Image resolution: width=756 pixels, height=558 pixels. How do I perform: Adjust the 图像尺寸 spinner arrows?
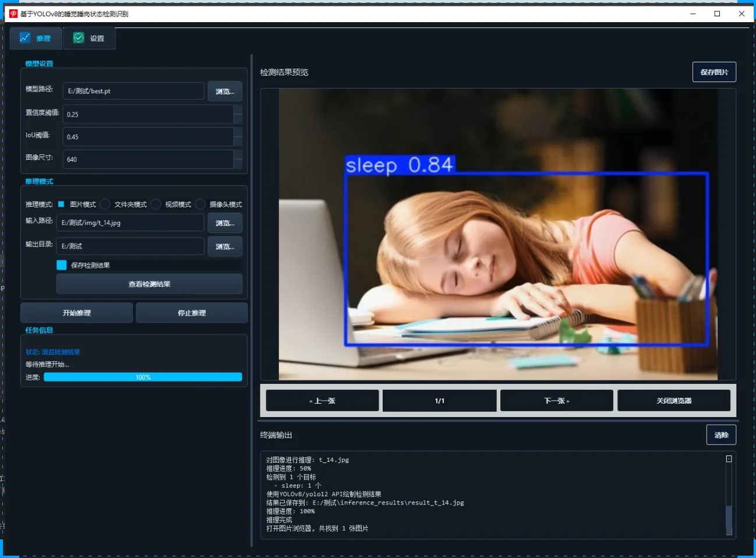click(238, 159)
